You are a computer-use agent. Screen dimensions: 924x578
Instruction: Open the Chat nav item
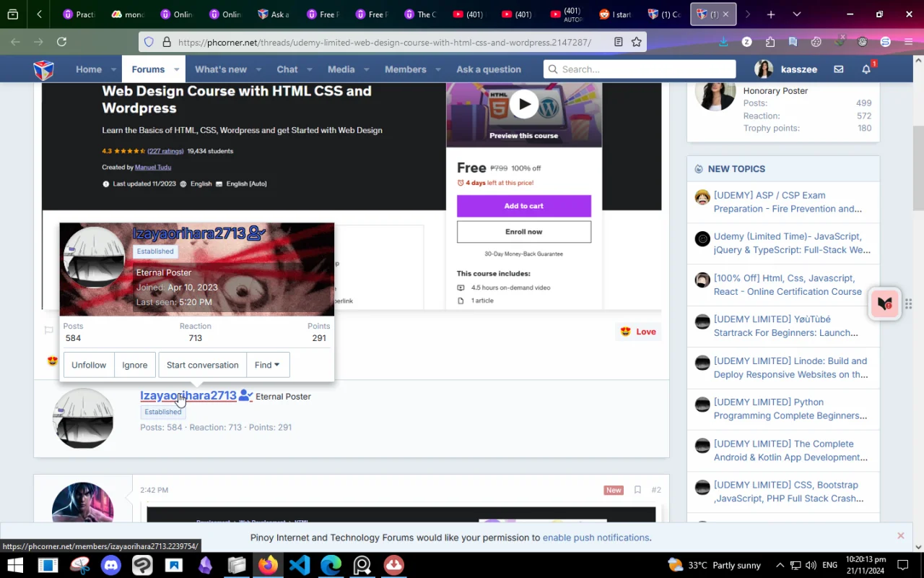pyautogui.click(x=287, y=69)
